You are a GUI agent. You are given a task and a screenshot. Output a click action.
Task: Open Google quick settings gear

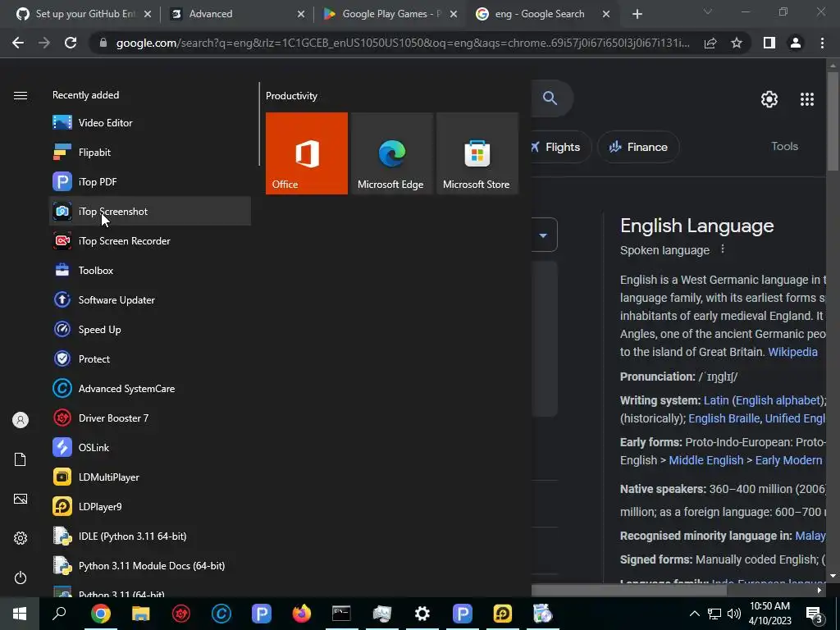click(769, 99)
